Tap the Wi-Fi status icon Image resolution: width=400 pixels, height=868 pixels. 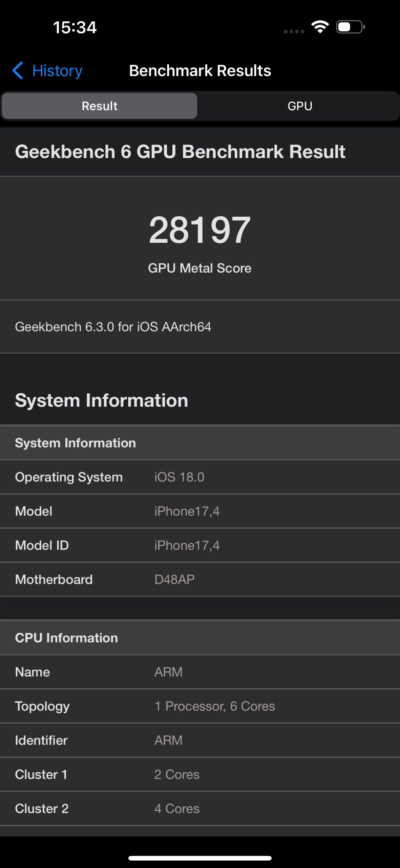click(x=320, y=27)
